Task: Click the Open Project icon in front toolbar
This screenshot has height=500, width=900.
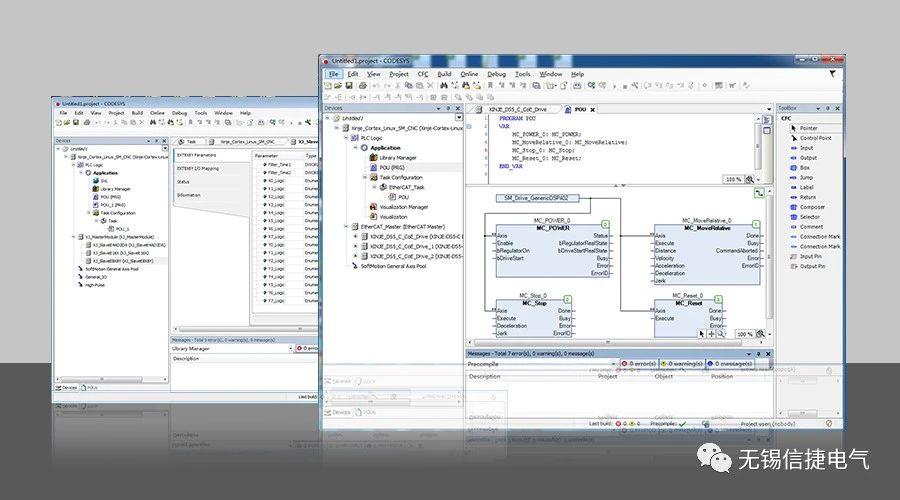Action: [x=338, y=86]
